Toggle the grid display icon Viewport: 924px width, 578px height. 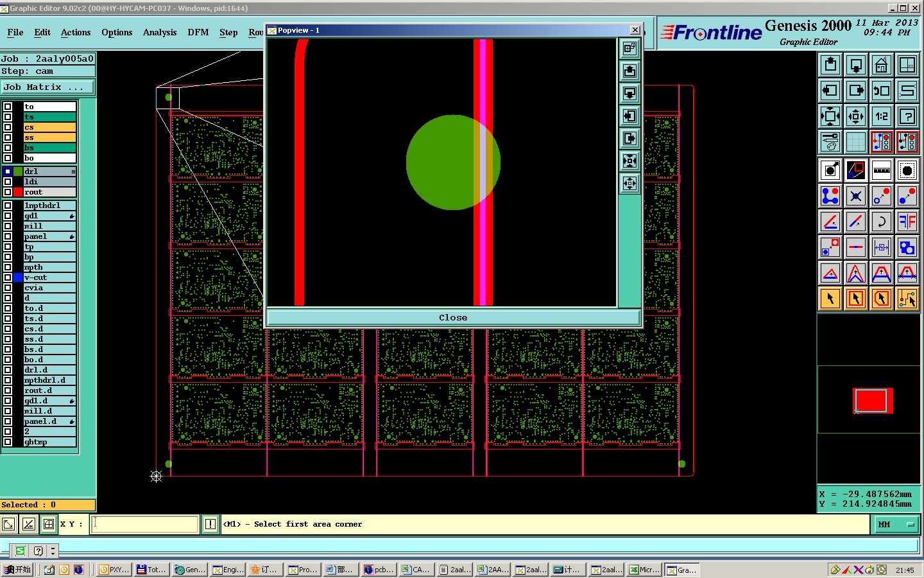(856, 142)
